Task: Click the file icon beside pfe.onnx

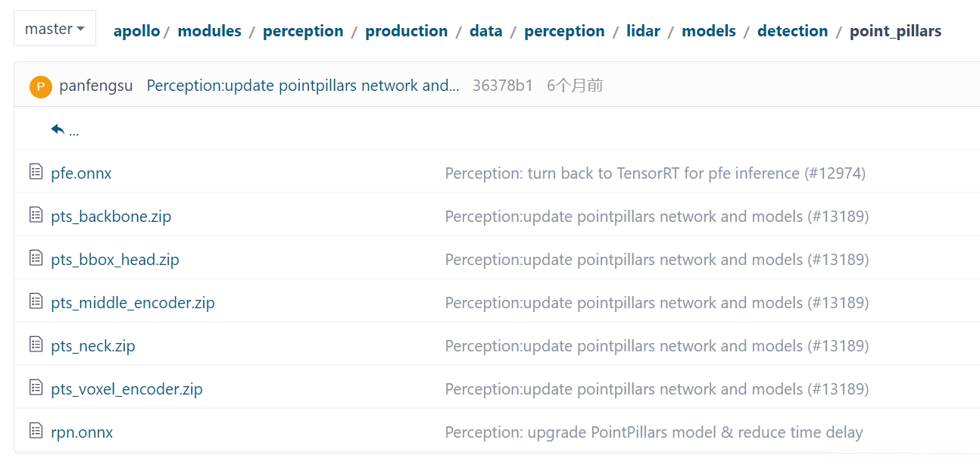Action: pyautogui.click(x=36, y=172)
